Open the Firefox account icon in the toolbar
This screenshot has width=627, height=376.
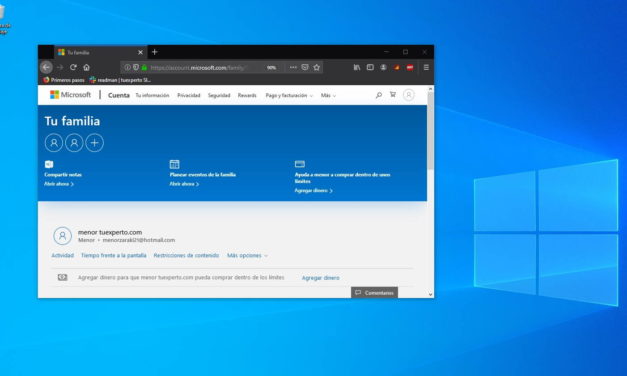[x=383, y=67]
